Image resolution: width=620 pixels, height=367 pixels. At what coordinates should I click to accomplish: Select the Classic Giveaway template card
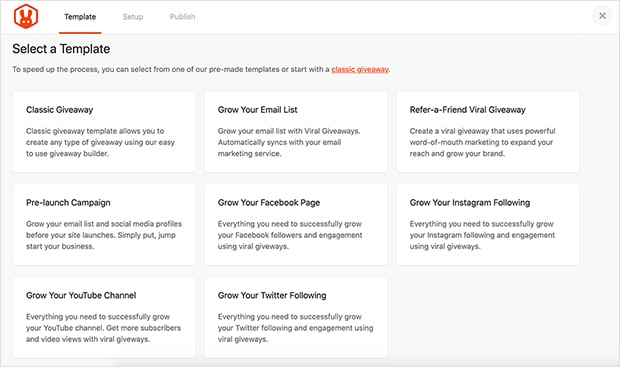click(x=104, y=132)
